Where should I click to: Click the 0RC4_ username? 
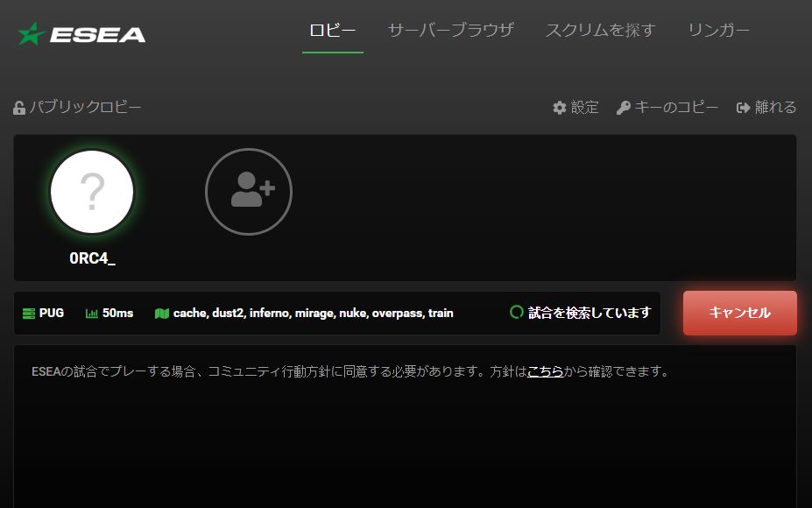92,258
